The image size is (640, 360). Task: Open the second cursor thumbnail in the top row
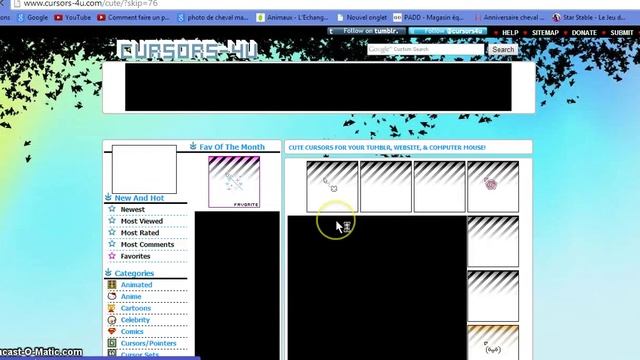click(x=386, y=187)
